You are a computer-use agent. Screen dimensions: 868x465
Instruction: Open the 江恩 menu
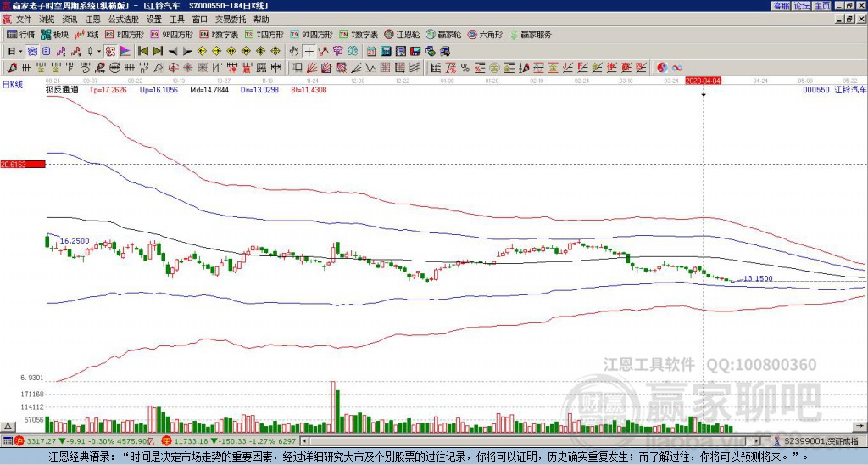pyautogui.click(x=93, y=20)
